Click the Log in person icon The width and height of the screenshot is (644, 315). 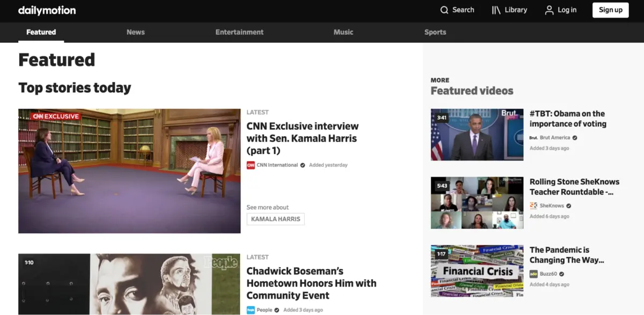(549, 10)
